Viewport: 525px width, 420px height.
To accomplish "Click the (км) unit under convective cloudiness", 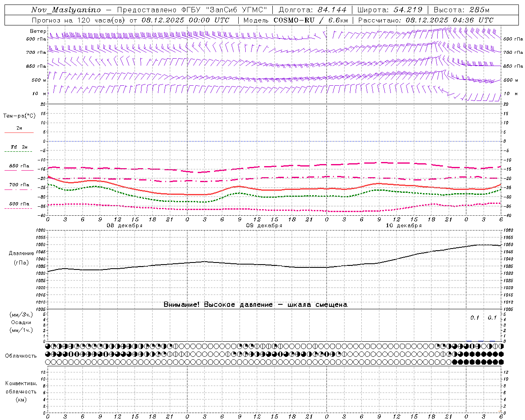I will point(21,399).
